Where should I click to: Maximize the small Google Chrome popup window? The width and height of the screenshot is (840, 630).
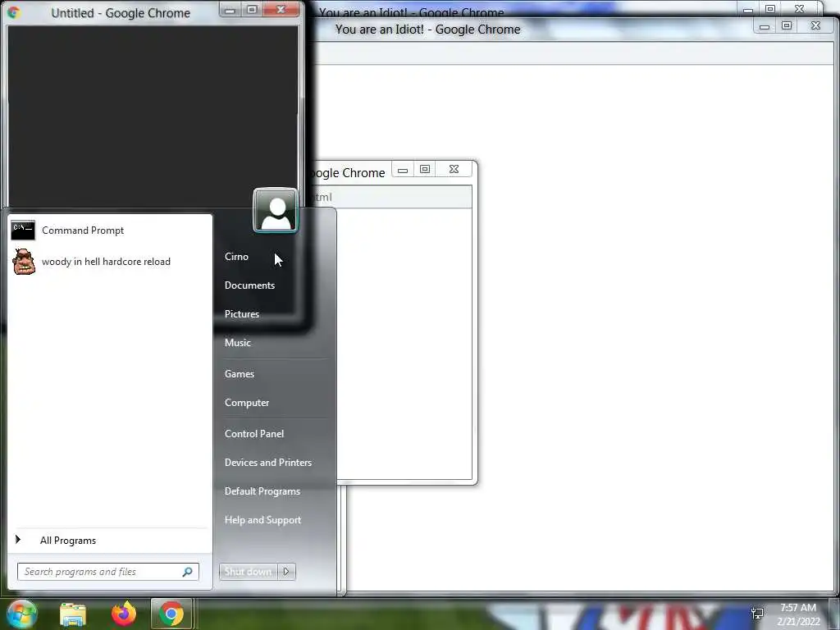click(425, 169)
